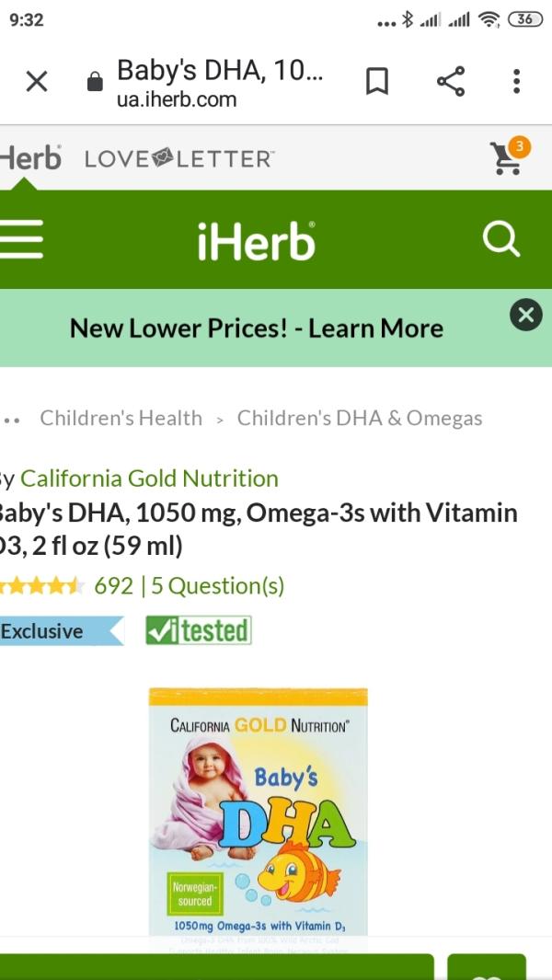Go to Children's Health breadcrumb
Screen dimensions: 552x980
tap(121, 418)
